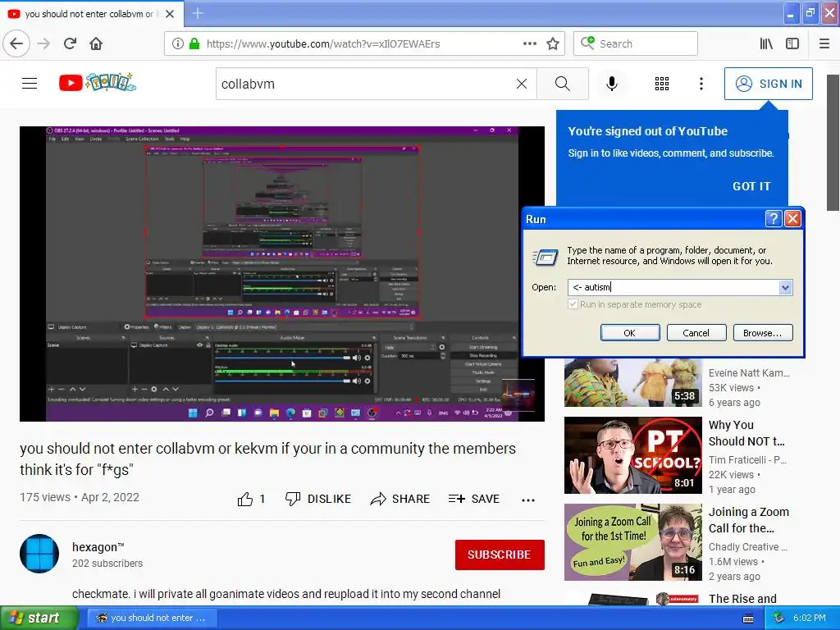Click the Tim Fraticelli channel name
Screen dimensions: 840x630
748,459
